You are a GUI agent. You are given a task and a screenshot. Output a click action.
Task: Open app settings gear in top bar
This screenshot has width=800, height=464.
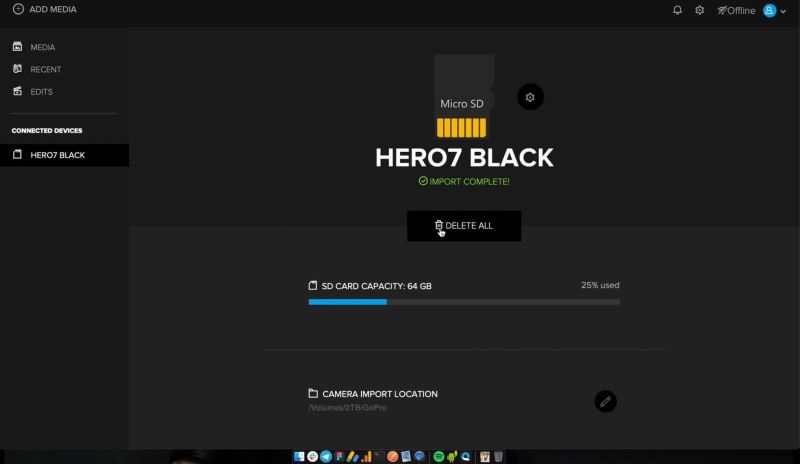coord(699,10)
